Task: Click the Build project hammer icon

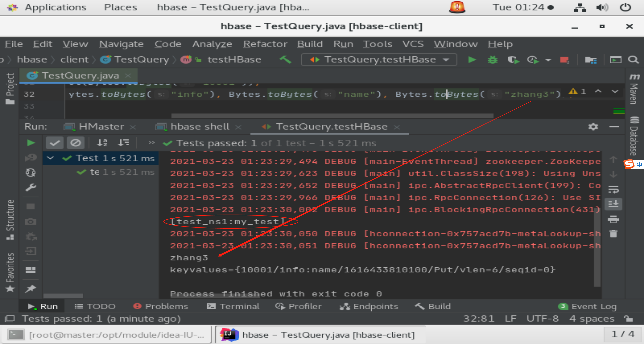Action: [x=286, y=59]
